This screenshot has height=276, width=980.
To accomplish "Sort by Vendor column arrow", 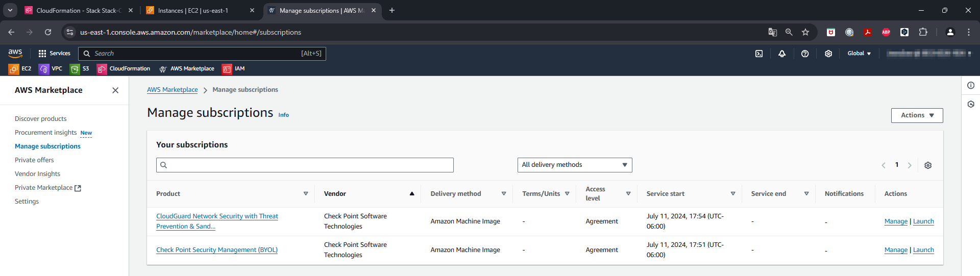I will tap(412, 194).
